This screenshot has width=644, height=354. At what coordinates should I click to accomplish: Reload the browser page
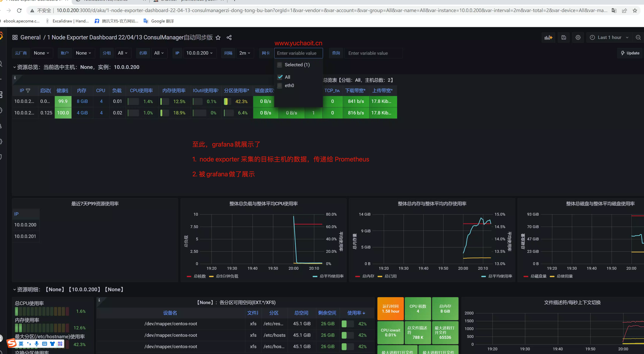click(x=19, y=11)
